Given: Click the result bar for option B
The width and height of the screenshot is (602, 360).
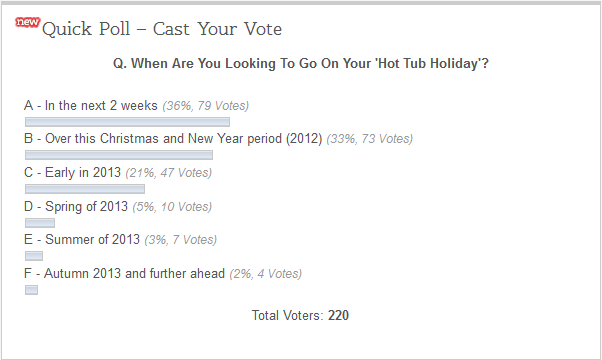Looking at the screenshot, I should tap(119, 155).
